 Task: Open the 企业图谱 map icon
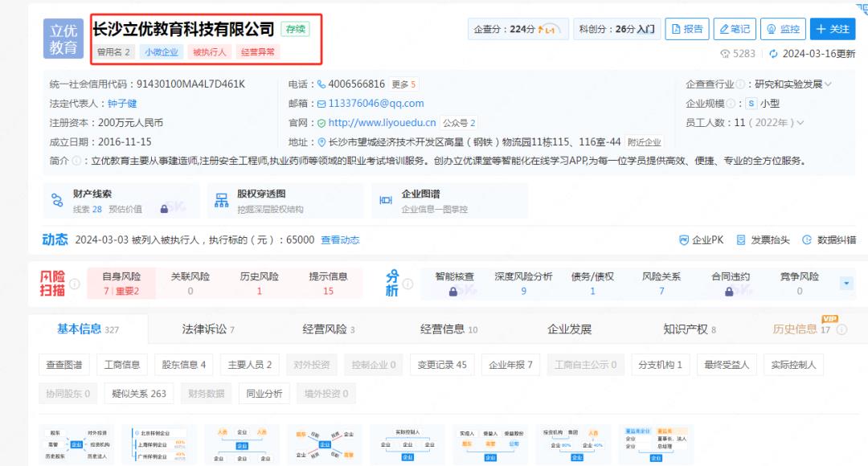pos(386,200)
